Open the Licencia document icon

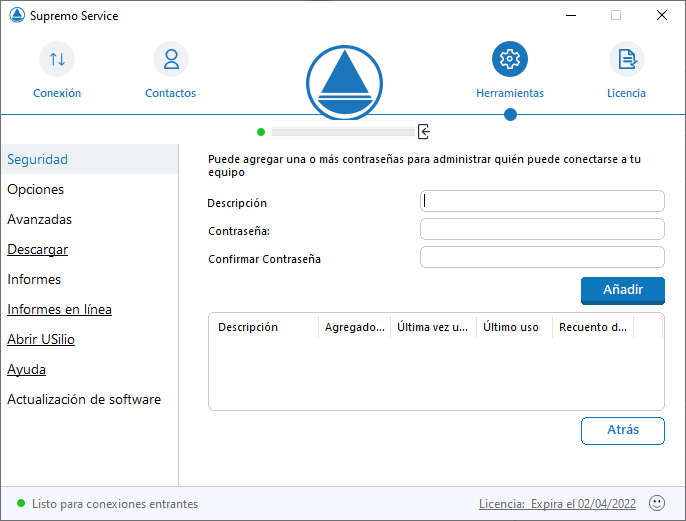coord(626,59)
